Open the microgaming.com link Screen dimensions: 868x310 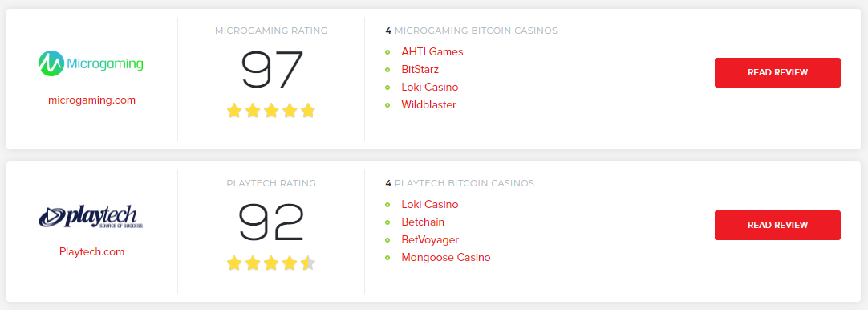point(92,100)
